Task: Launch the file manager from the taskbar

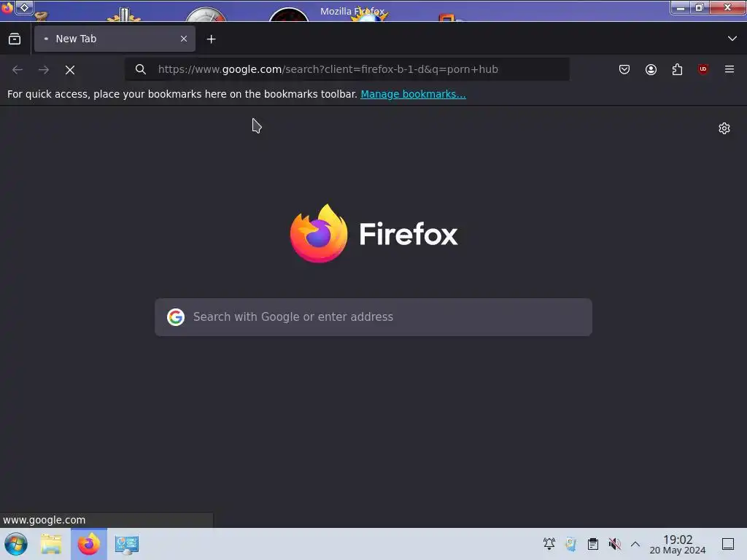Action: pos(51,544)
